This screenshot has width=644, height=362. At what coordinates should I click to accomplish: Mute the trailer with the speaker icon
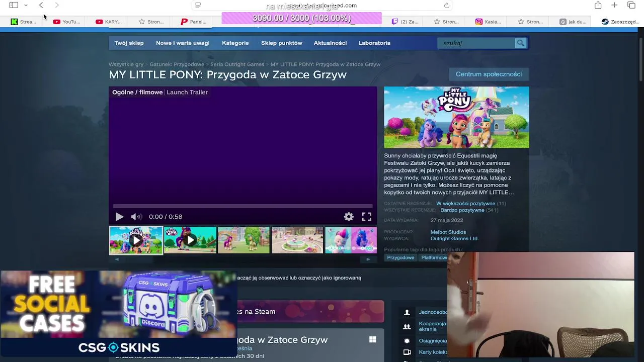pos(136,217)
